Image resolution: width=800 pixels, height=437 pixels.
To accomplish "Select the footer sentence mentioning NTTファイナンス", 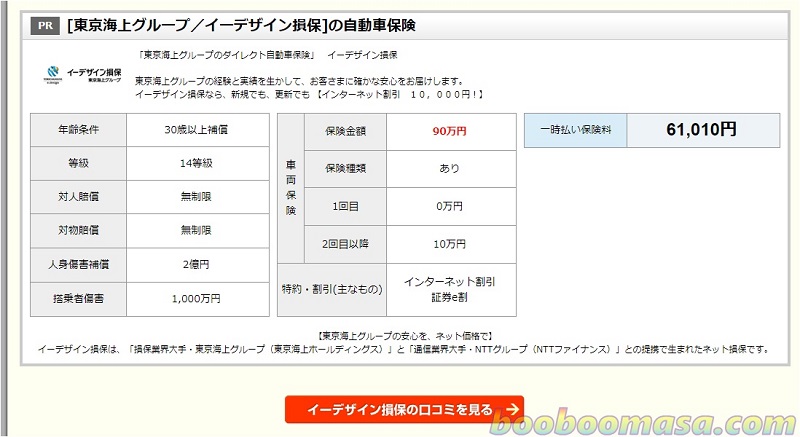I will coord(404,349).
